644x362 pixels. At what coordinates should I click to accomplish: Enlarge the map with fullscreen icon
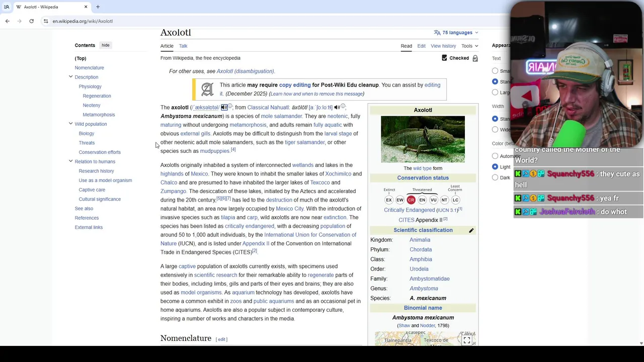467,340
